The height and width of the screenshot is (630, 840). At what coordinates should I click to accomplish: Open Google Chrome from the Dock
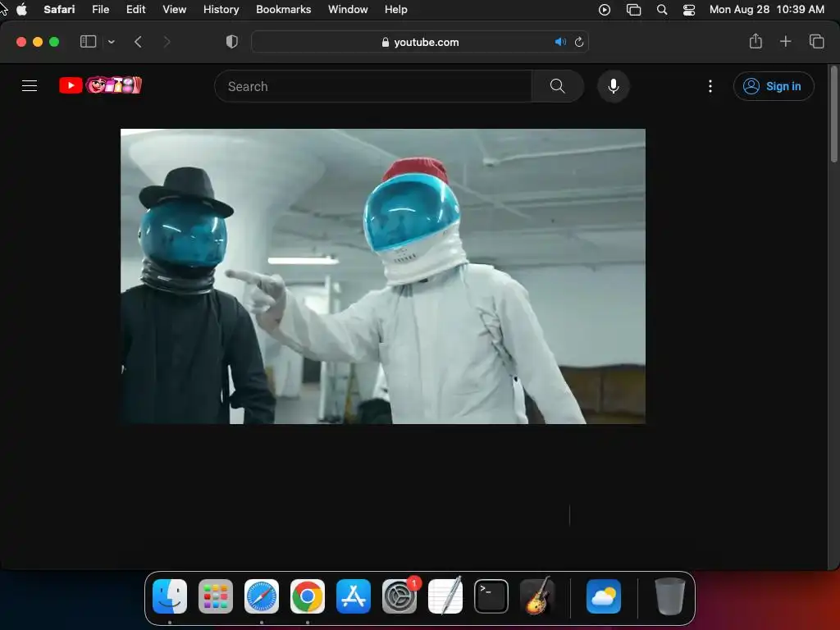[x=308, y=596]
